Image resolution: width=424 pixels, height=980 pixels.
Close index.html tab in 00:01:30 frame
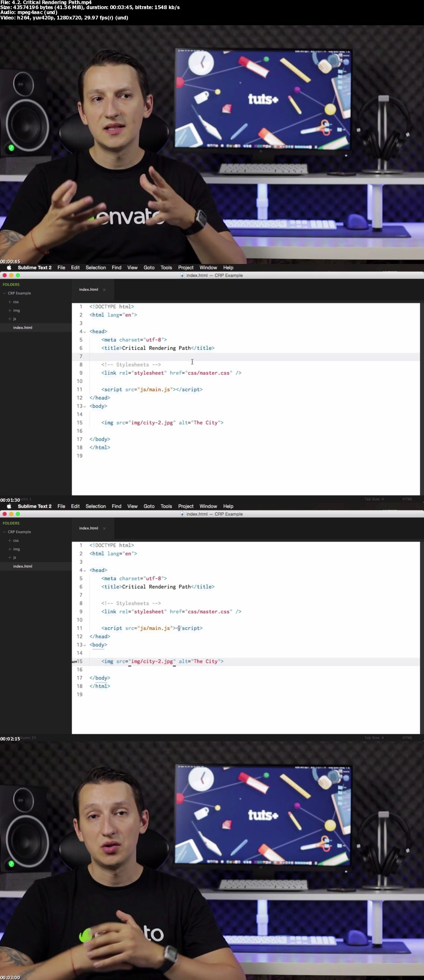click(104, 290)
